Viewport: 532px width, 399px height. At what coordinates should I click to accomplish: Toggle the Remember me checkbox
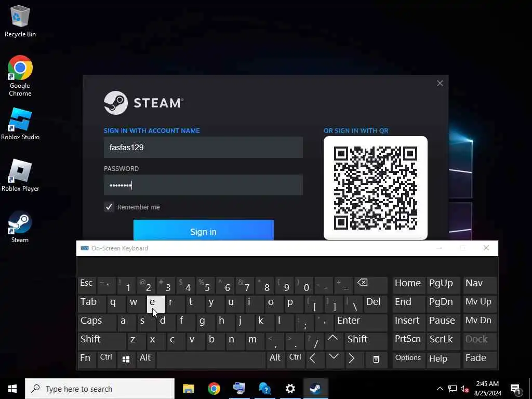[x=109, y=207]
